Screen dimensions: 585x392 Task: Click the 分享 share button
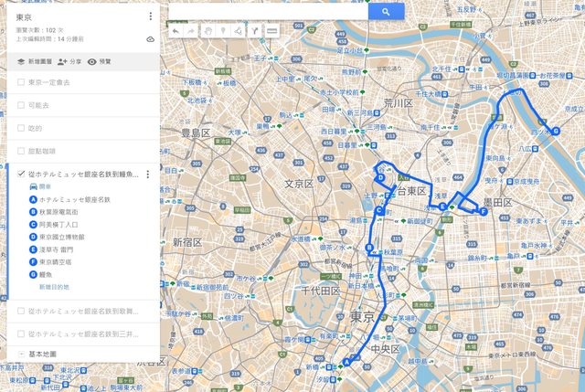pos(69,61)
